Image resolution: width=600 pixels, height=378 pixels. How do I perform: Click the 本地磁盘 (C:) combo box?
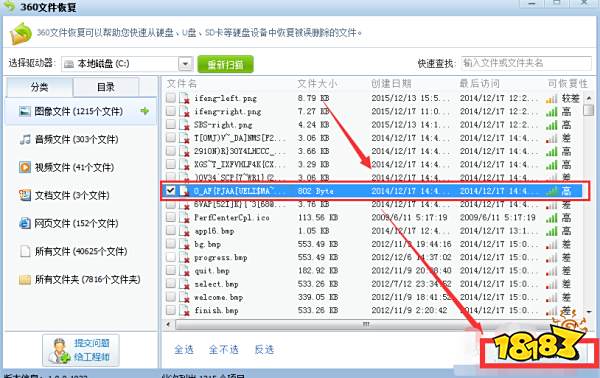[x=127, y=64]
